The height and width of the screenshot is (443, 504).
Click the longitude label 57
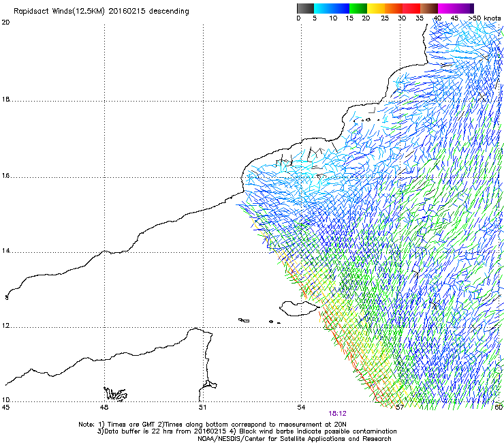point(399,408)
